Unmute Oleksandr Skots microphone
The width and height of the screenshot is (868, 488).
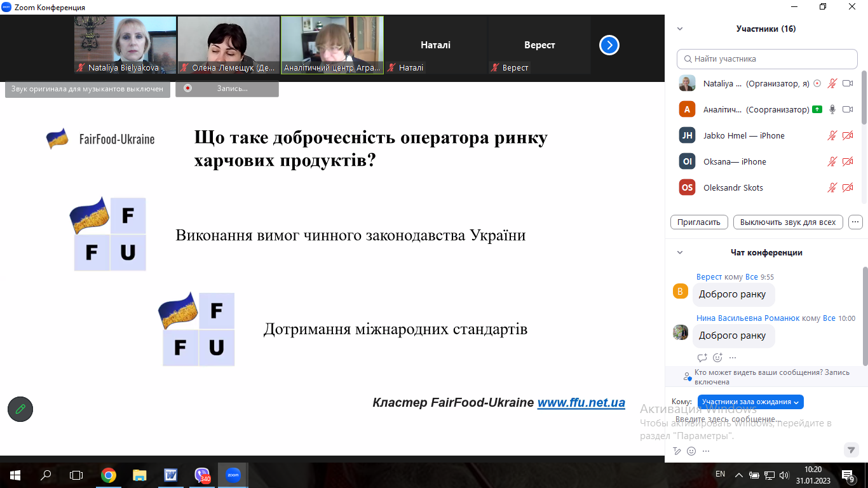832,187
